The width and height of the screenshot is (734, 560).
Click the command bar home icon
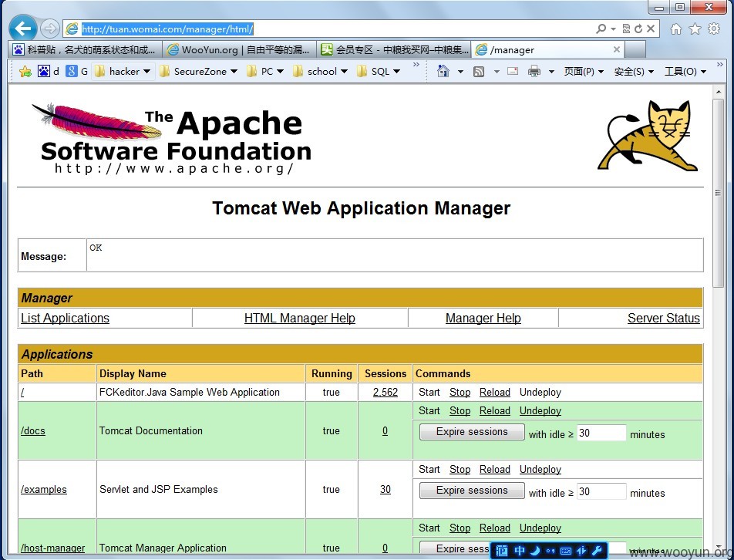[x=443, y=71]
